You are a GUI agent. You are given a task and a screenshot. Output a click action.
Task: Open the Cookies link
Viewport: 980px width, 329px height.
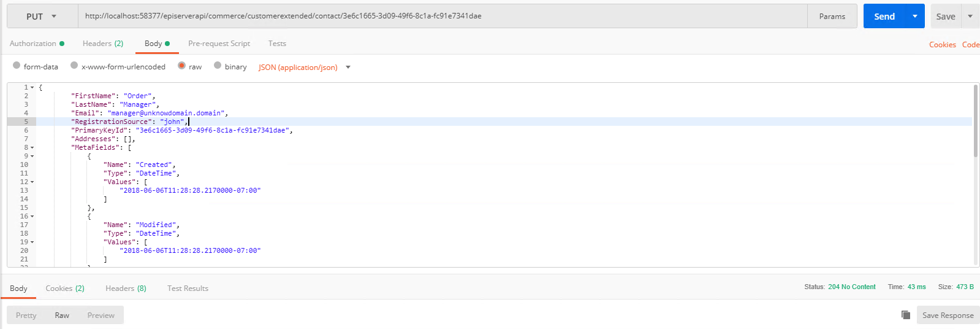[x=942, y=45]
